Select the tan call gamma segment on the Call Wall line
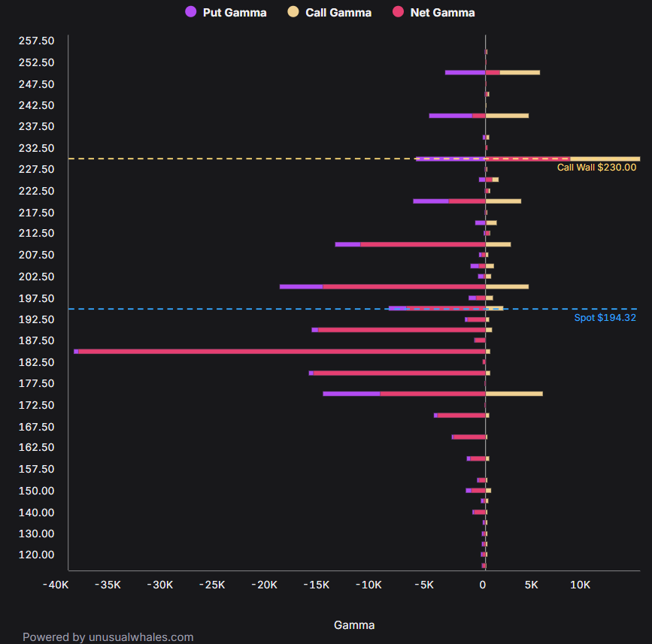The width and height of the screenshot is (652, 644). (605, 159)
